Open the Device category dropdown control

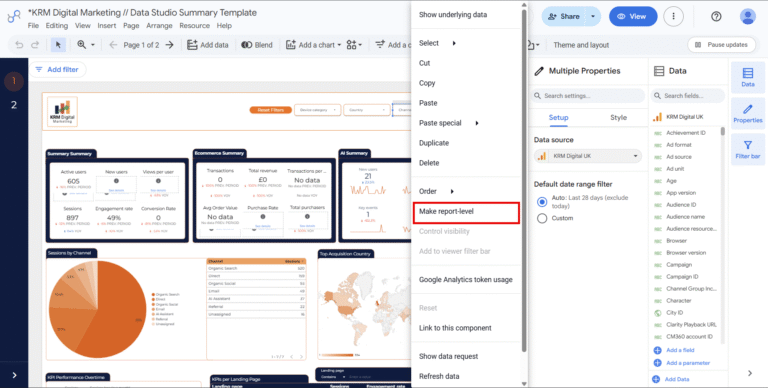pyautogui.click(x=318, y=110)
